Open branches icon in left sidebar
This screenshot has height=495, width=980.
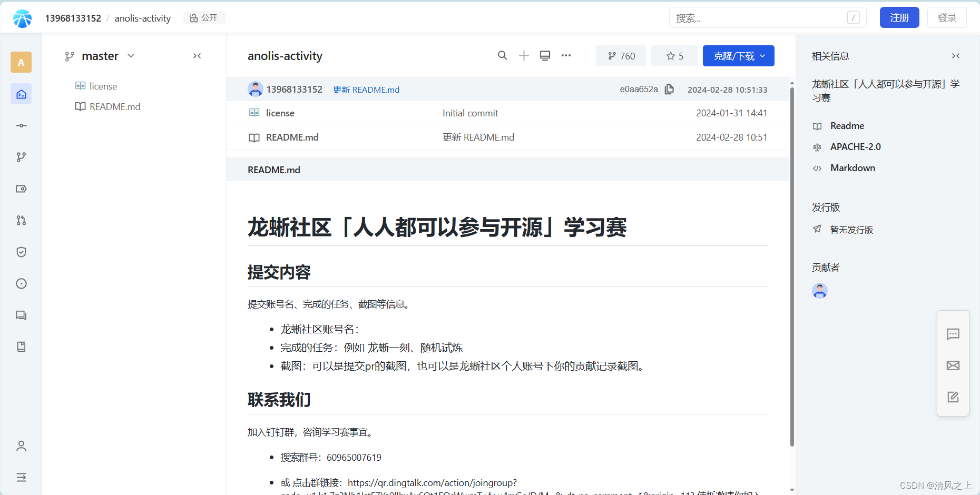(x=21, y=157)
